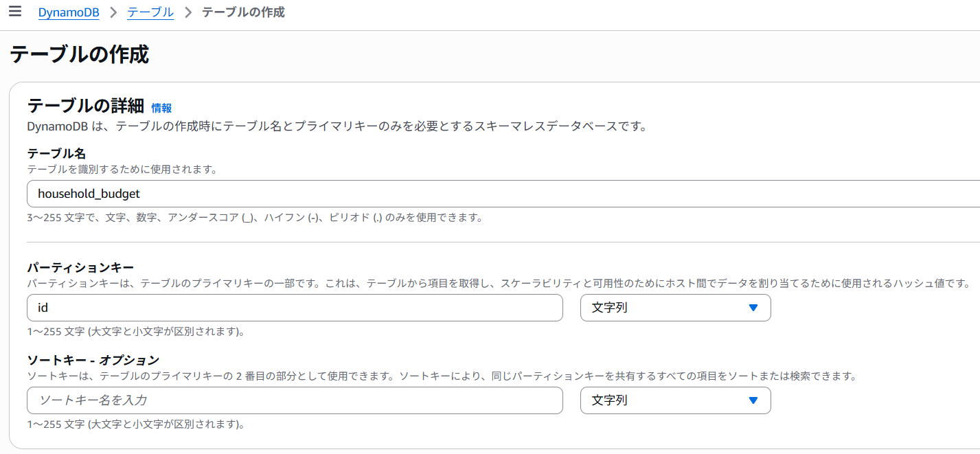Go to the テーブル breadcrumb link
980x454 pixels.
pos(150,12)
